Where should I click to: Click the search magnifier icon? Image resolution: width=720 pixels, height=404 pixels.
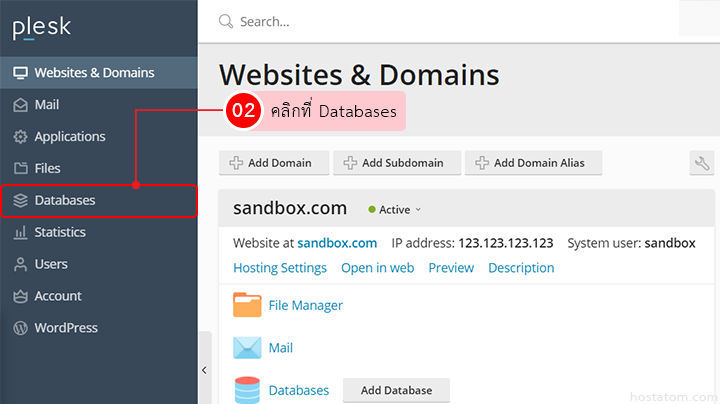pos(226,21)
